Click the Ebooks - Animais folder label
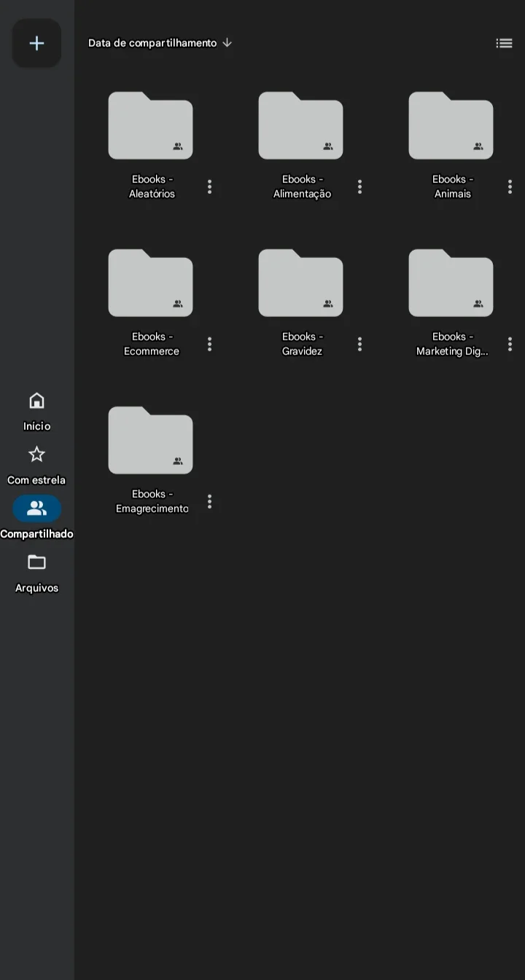 click(x=453, y=187)
